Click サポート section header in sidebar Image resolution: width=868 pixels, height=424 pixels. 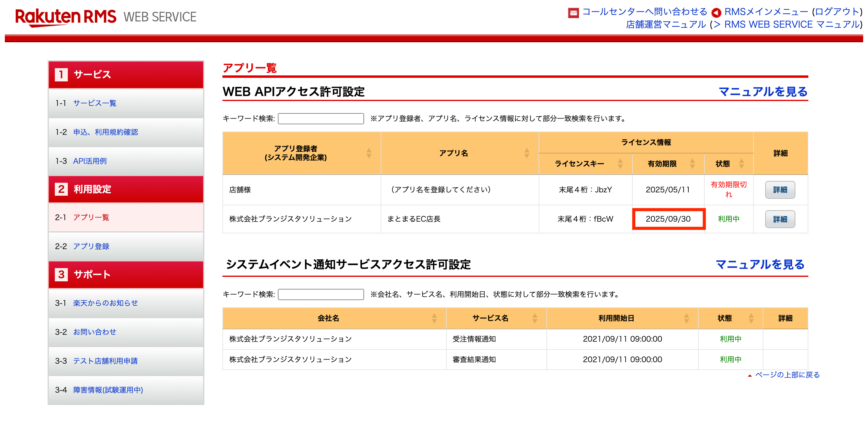126,274
